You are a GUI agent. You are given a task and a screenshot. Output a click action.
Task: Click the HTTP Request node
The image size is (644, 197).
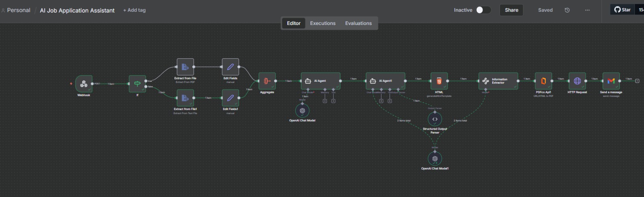(577, 81)
